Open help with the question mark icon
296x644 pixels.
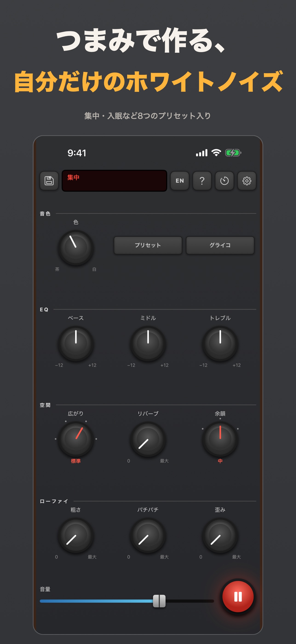[x=202, y=181]
